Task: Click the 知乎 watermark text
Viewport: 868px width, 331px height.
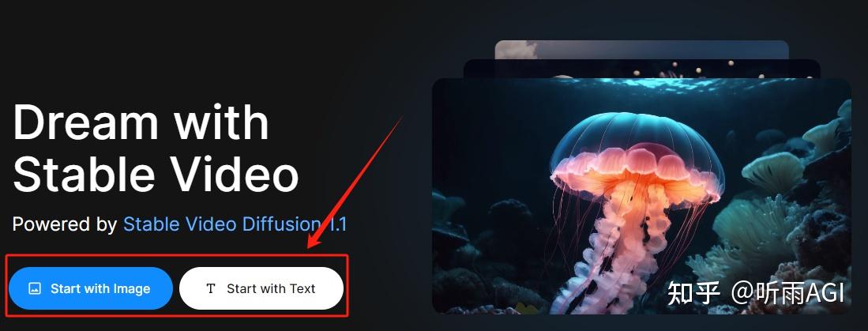Action: pyautogui.click(x=693, y=293)
